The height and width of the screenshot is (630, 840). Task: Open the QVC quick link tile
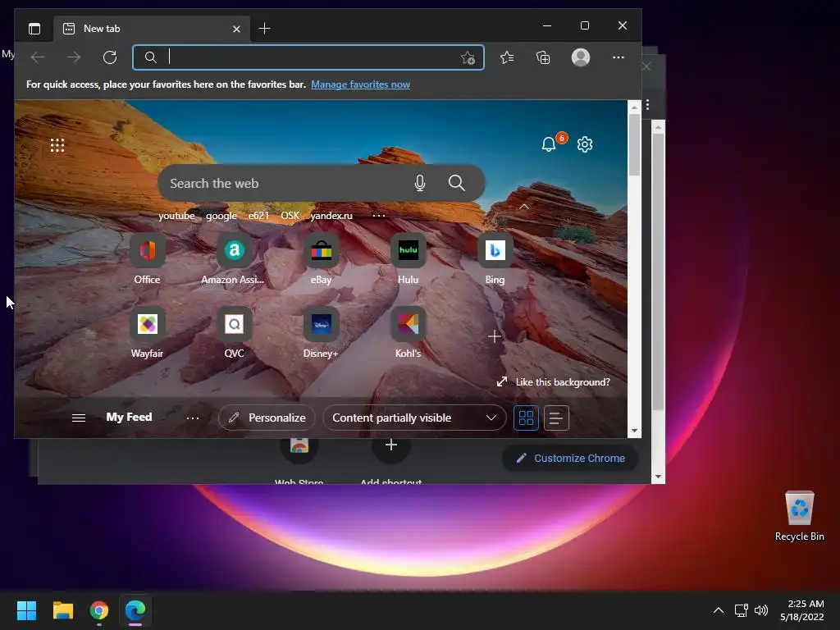click(234, 333)
